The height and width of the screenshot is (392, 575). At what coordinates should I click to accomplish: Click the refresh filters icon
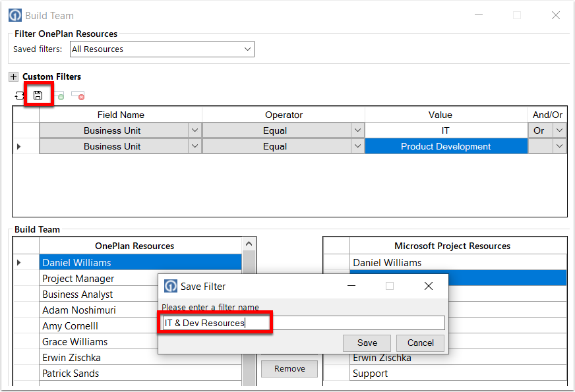click(19, 96)
